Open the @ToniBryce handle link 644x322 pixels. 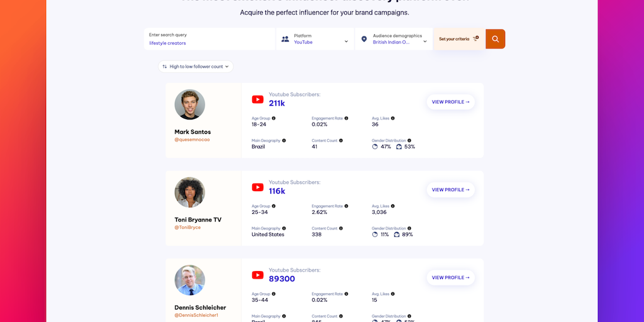(187, 227)
